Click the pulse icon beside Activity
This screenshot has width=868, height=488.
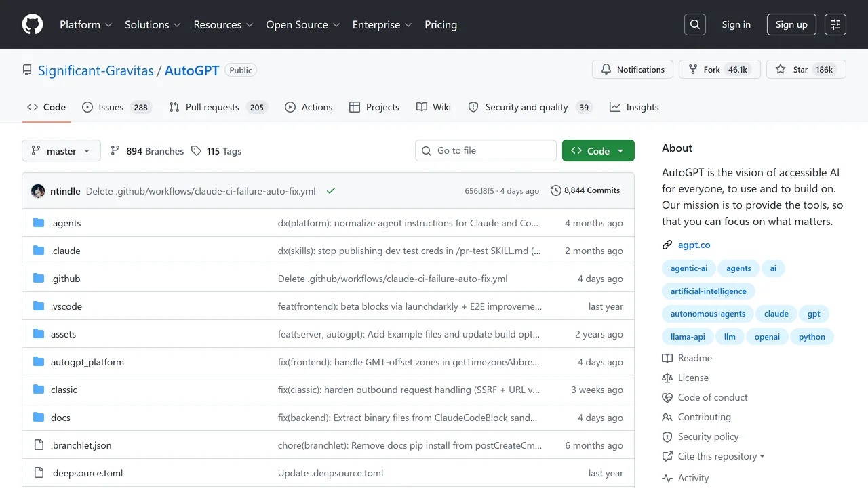(667, 478)
